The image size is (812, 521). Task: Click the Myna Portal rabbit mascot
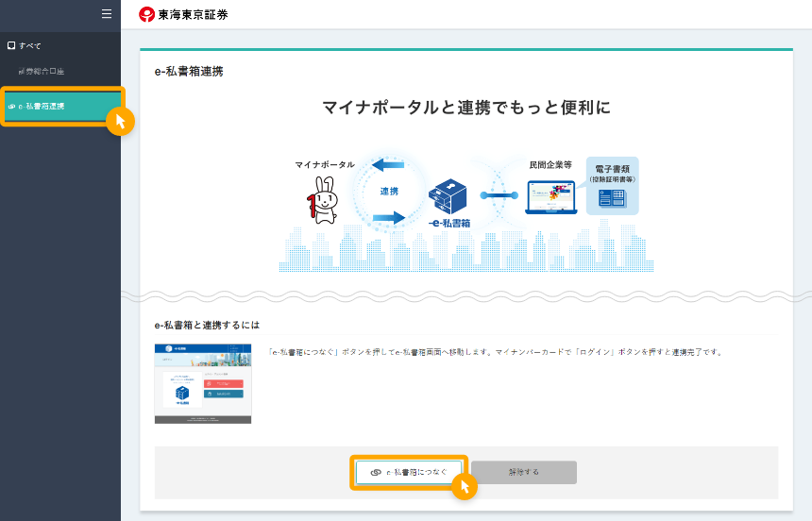(x=323, y=200)
